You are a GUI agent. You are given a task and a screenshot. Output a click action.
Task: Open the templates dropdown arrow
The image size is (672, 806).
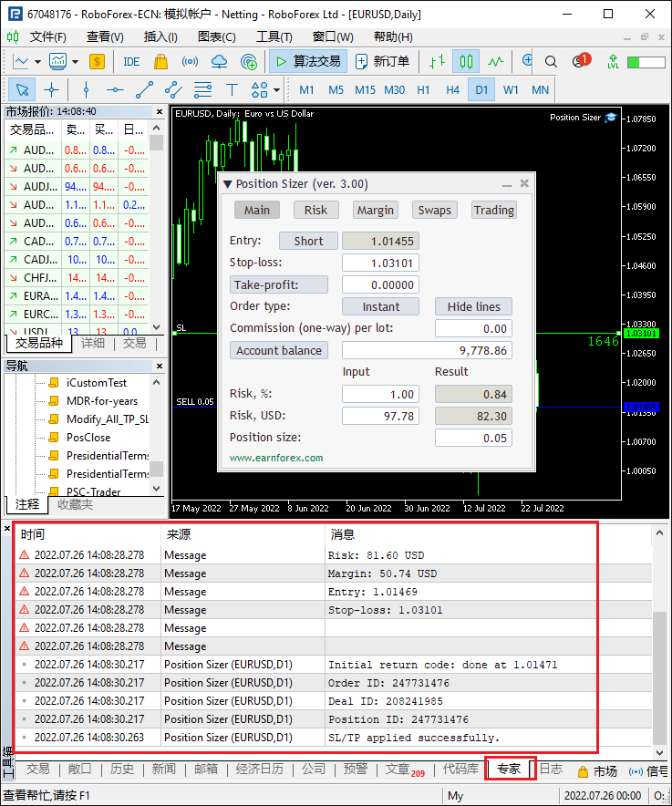tap(75, 62)
